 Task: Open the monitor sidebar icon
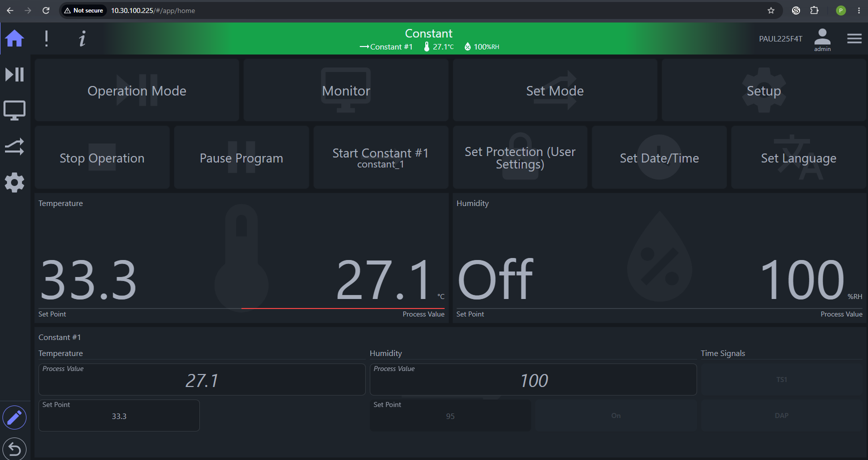click(14, 110)
